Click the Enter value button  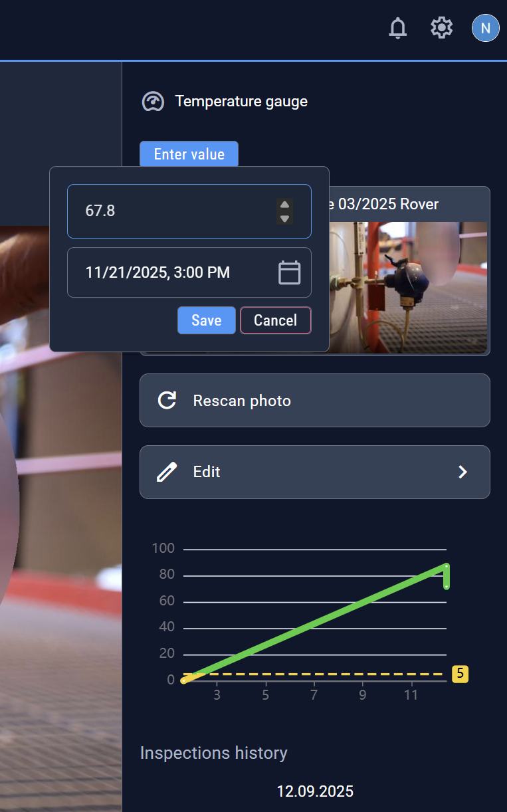[189, 154]
